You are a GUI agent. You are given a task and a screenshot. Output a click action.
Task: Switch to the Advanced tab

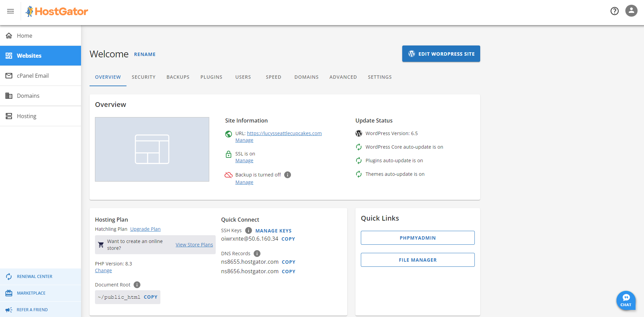tap(343, 77)
